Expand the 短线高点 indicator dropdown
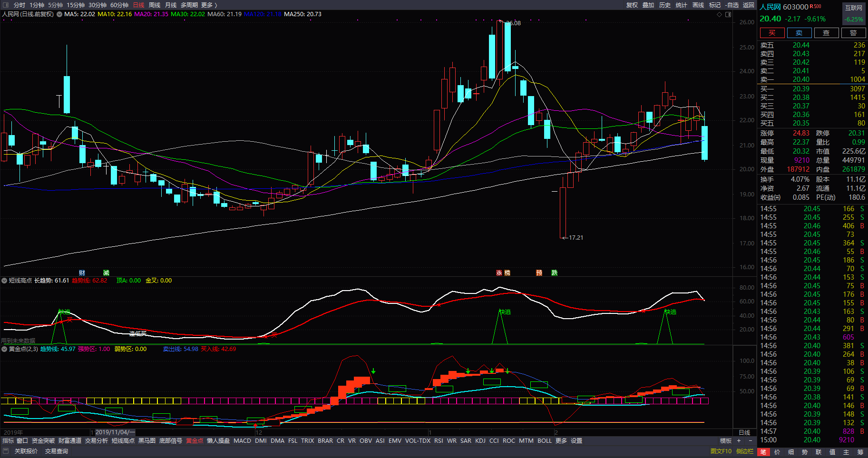 pyautogui.click(x=4, y=281)
